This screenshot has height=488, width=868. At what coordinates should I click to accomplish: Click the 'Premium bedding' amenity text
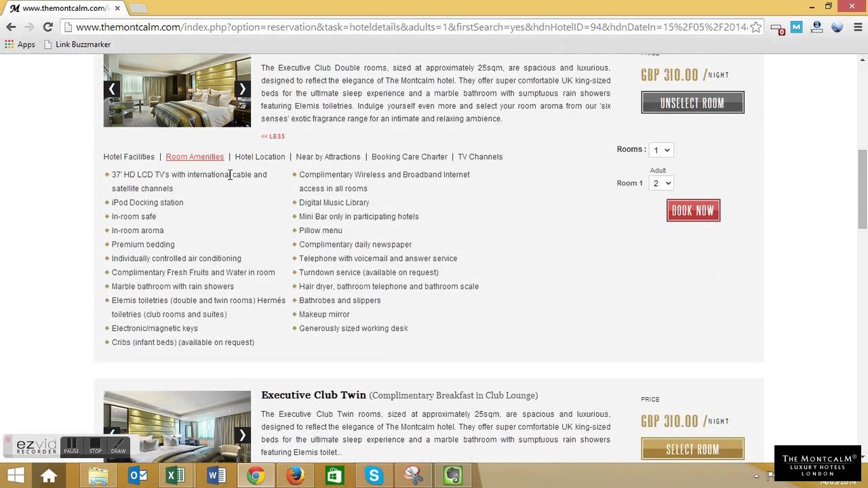[x=143, y=245]
